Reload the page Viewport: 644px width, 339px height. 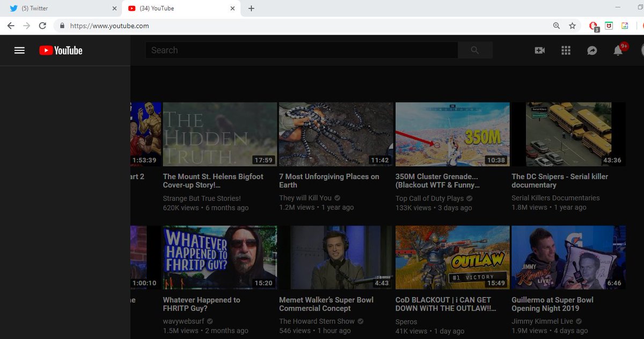point(42,25)
